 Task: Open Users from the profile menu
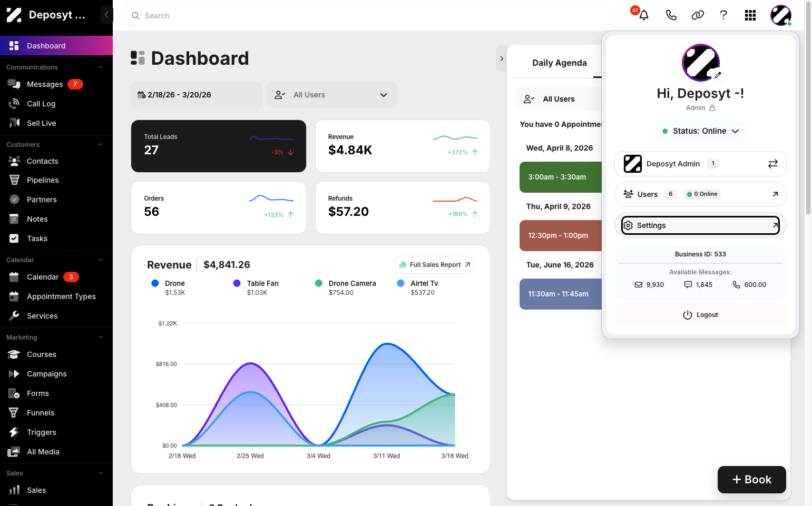[x=700, y=194]
